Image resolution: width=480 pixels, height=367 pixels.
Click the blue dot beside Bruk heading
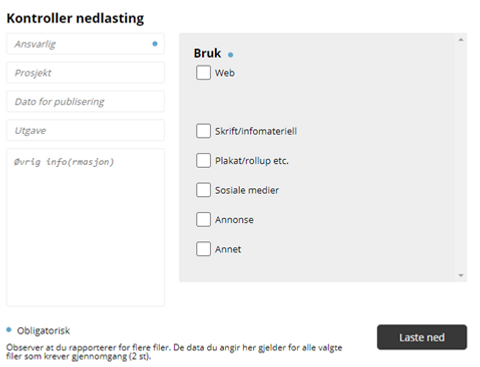[230, 55]
